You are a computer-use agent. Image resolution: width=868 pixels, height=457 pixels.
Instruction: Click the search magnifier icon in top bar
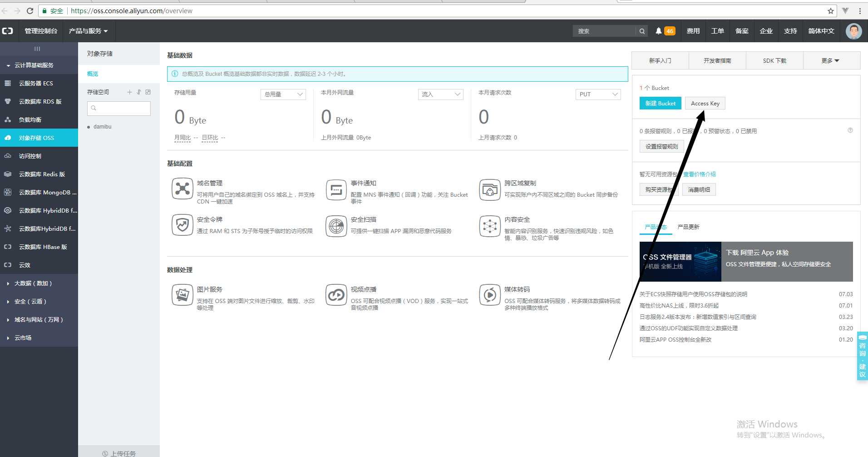tap(642, 31)
